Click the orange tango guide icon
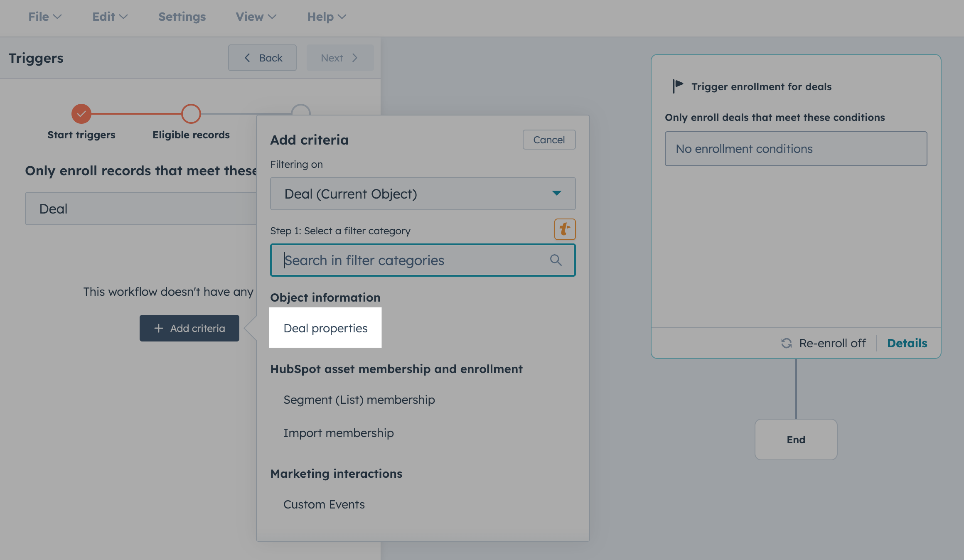 point(565,229)
